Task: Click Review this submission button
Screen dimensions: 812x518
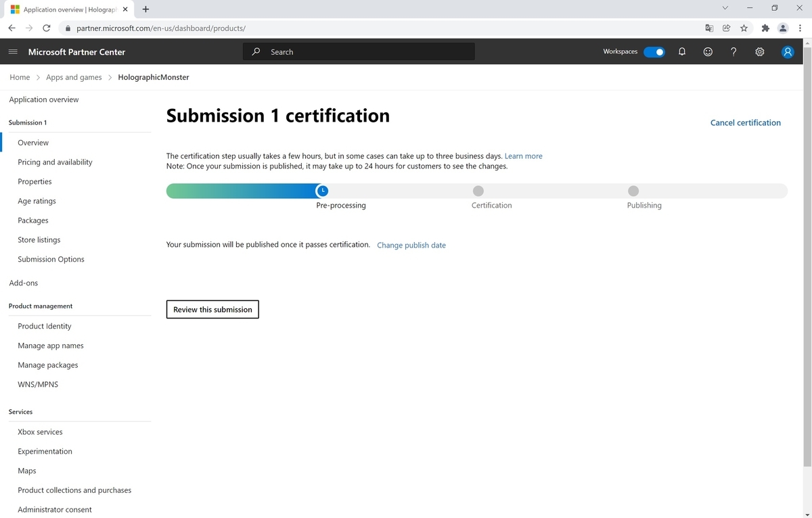Action: 212,309
